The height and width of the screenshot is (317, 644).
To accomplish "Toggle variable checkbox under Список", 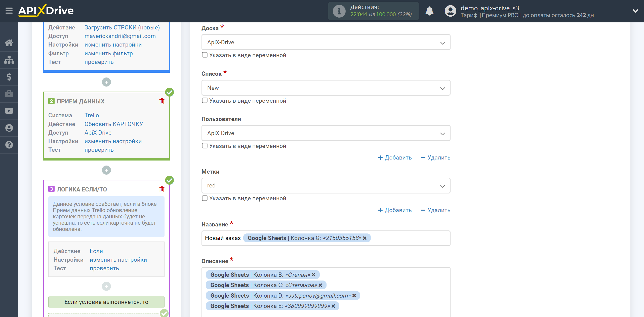I will click(205, 100).
